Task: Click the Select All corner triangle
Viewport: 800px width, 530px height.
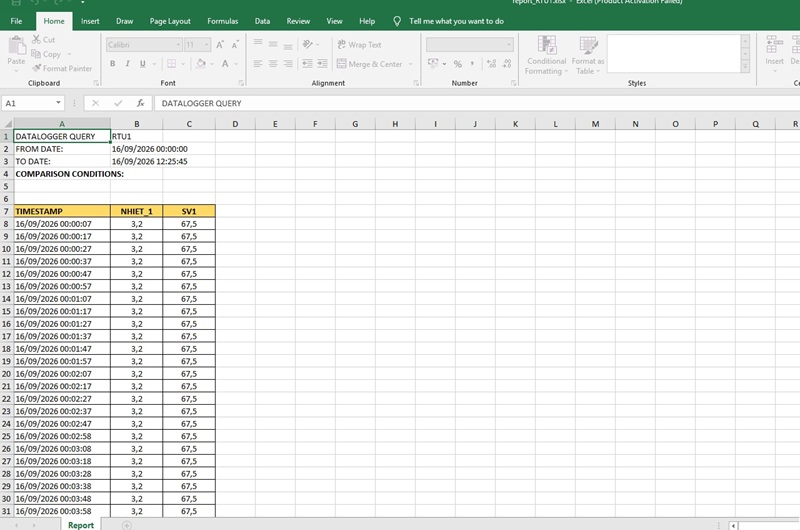Action: click(7, 123)
